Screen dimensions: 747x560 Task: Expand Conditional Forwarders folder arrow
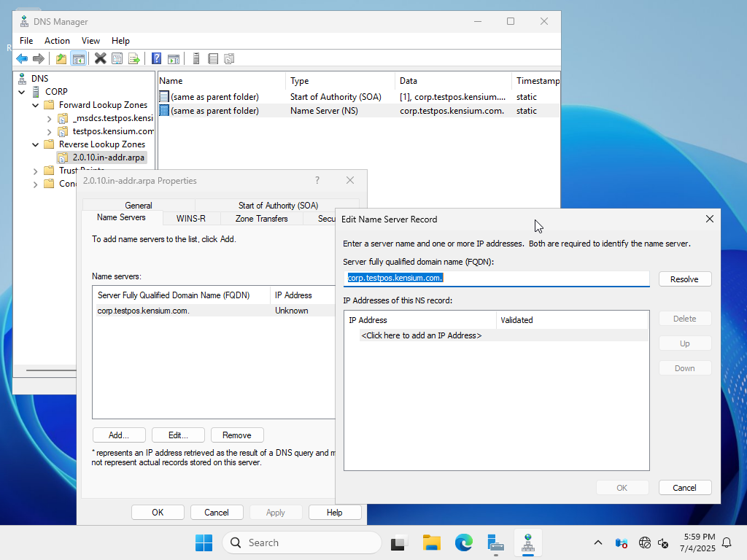coord(35,184)
